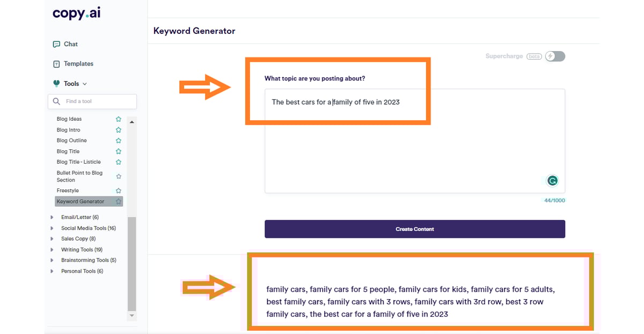This screenshot has height=334, width=644.
Task: Open the Chat menu item
Action: coord(71,44)
